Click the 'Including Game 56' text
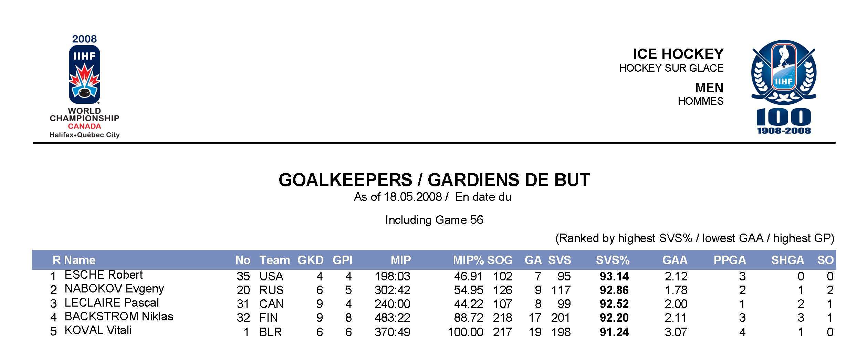The width and height of the screenshot is (868, 350). pyautogui.click(x=434, y=220)
